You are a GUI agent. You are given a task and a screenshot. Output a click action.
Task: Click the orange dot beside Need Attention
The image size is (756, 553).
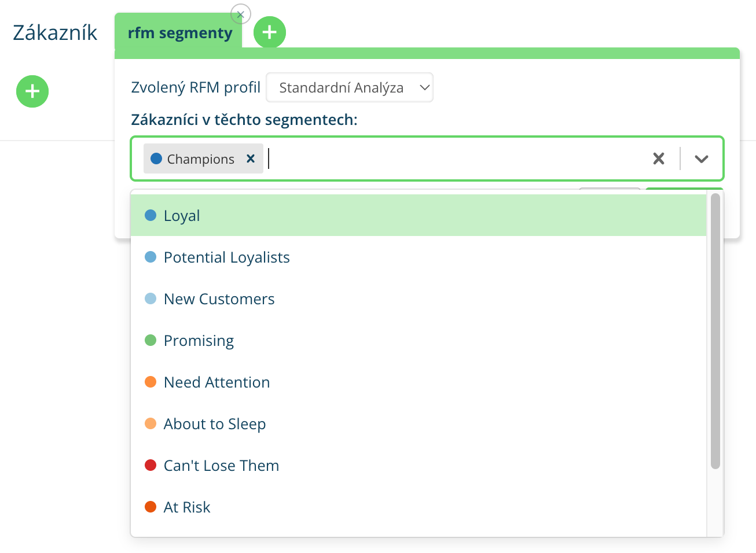point(151,382)
